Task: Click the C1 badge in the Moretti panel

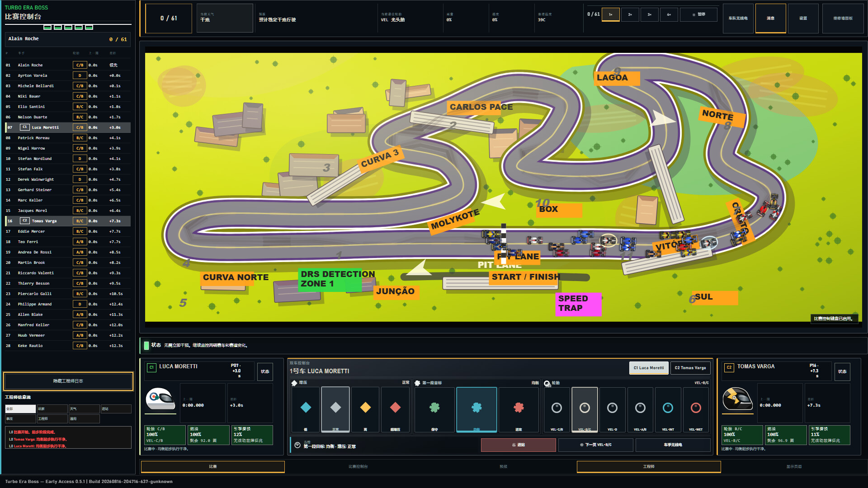Action: [x=151, y=367]
